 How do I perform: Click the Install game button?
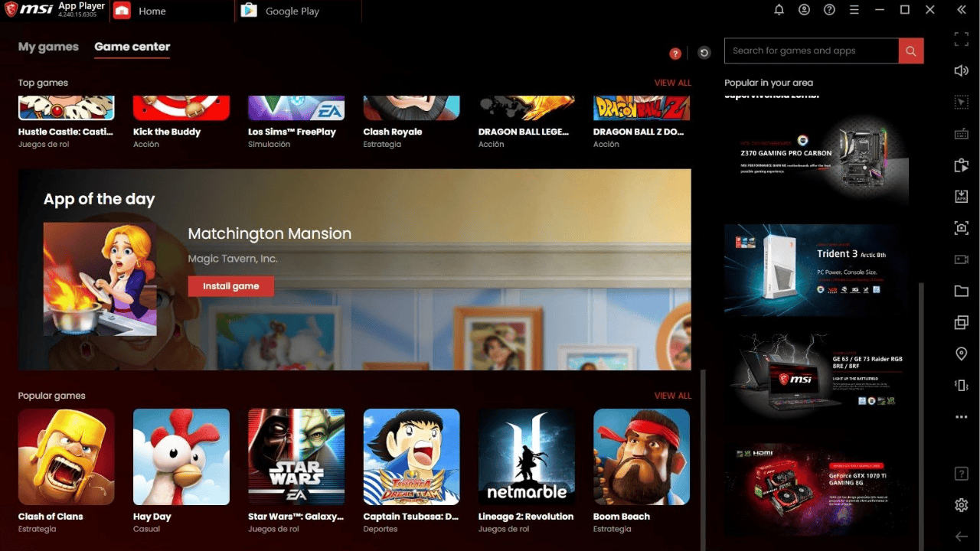[x=231, y=286]
